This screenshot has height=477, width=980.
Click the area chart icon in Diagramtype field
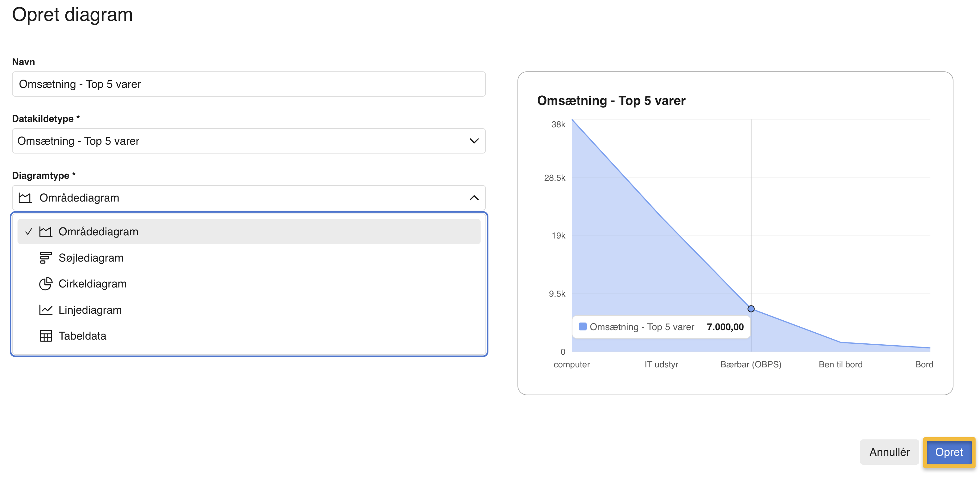pyautogui.click(x=25, y=198)
